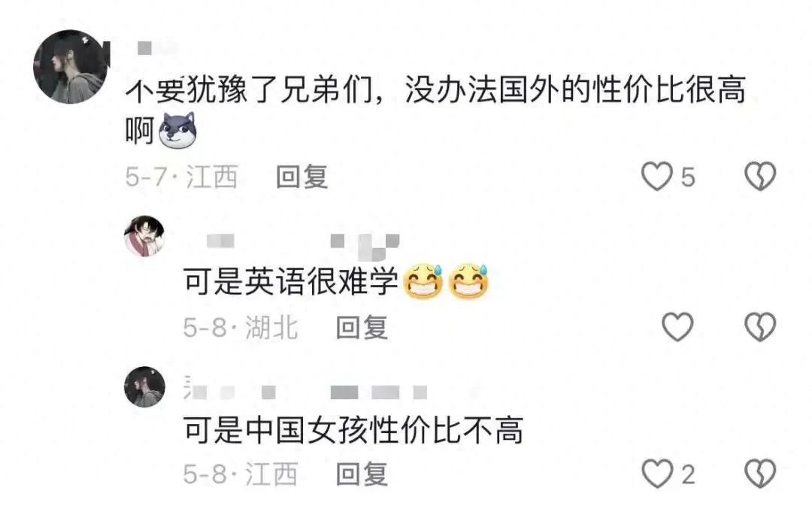Open the third commenter's dark avatar
812x506 pixels.
click(x=144, y=387)
